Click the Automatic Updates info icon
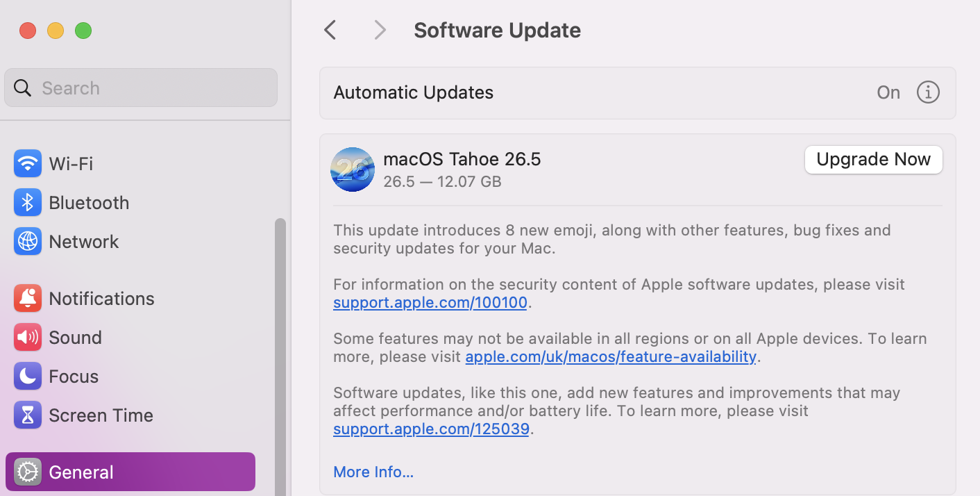 [928, 92]
